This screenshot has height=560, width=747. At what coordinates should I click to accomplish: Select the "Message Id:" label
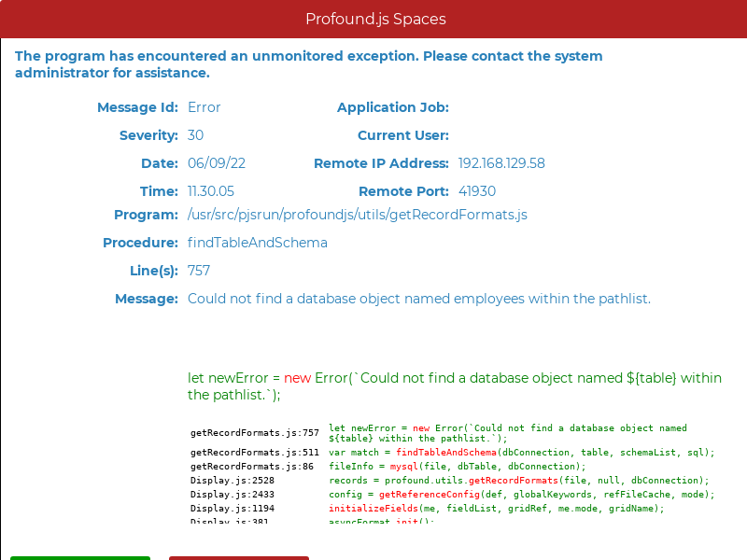(x=137, y=107)
